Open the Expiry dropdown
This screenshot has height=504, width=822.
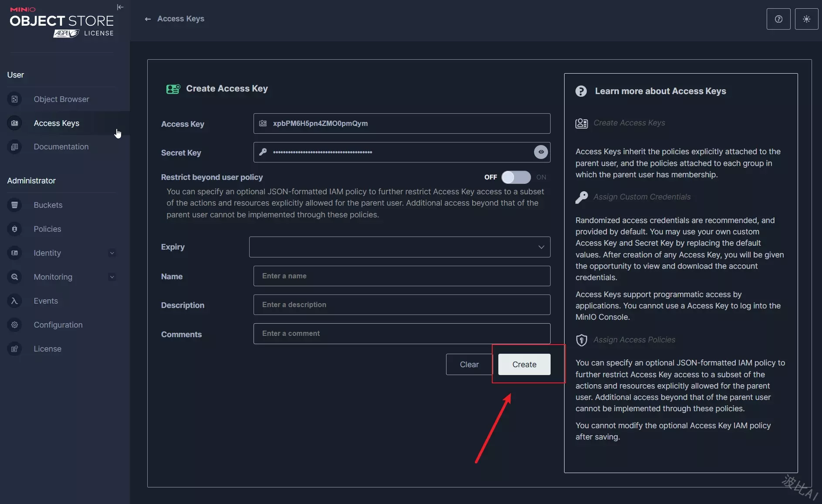tap(399, 247)
